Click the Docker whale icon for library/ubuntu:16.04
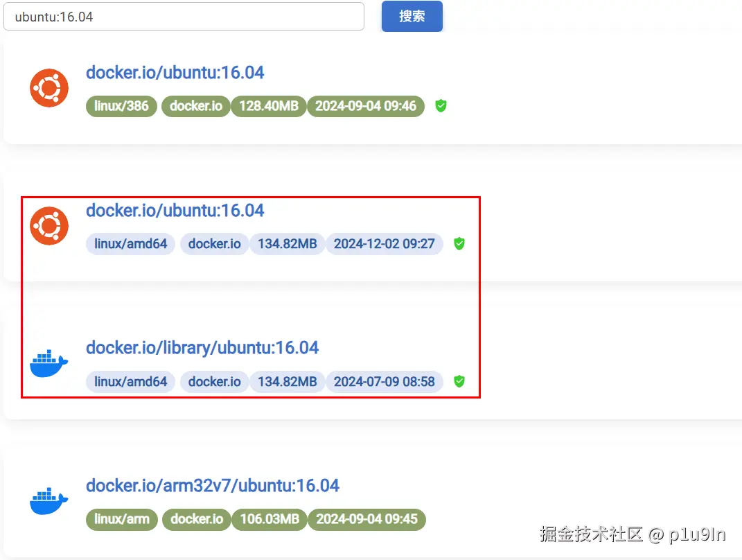The image size is (742, 560). (48, 364)
